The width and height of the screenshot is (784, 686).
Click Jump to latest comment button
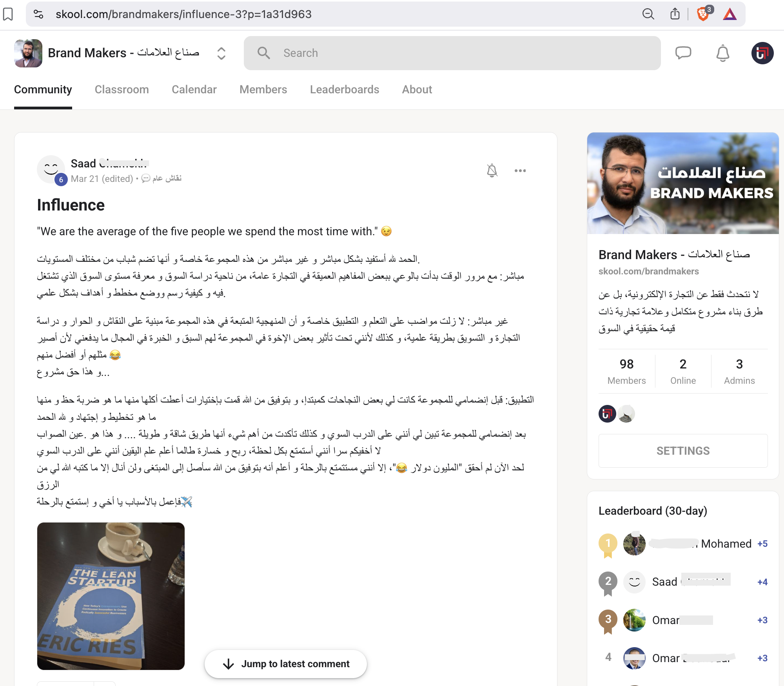(286, 664)
